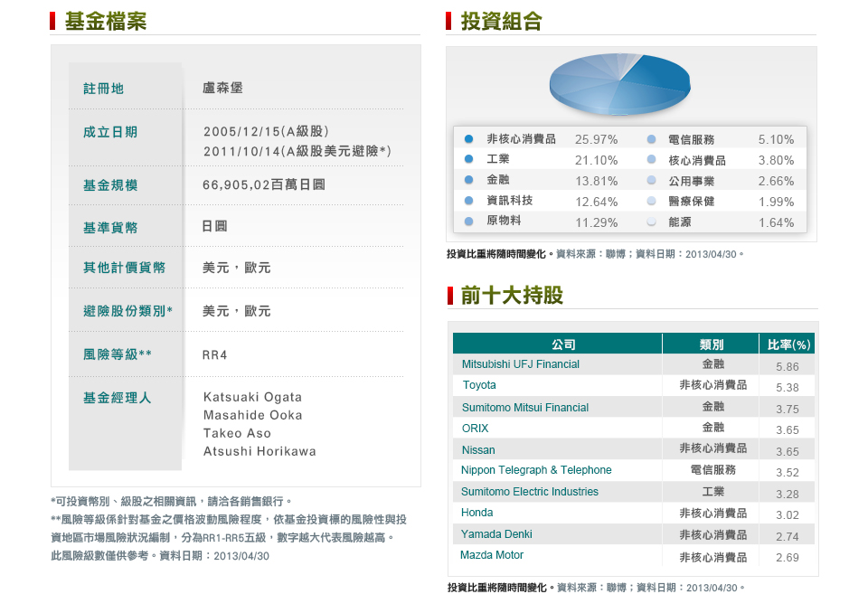Click the 電信服務 legend color dot
This screenshot has width=868, height=613.
[x=651, y=139]
